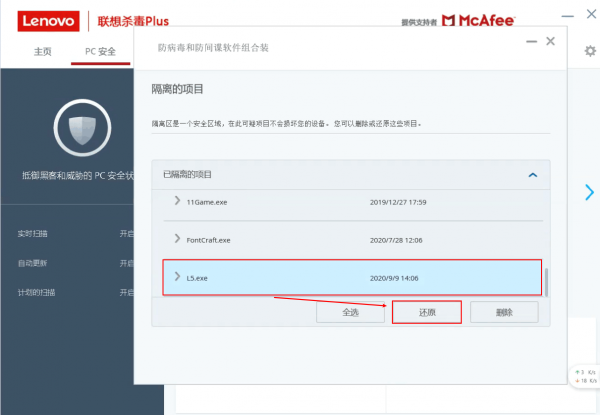The width and height of the screenshot is (600, 415).
Task: Open 实时扫描 in sidebar
Action: 33,234
